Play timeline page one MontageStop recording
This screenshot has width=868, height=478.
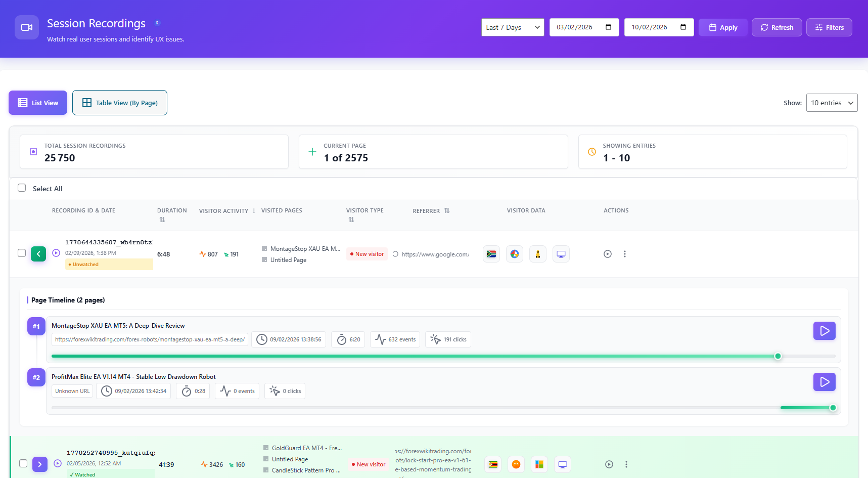tap(824, 331)
